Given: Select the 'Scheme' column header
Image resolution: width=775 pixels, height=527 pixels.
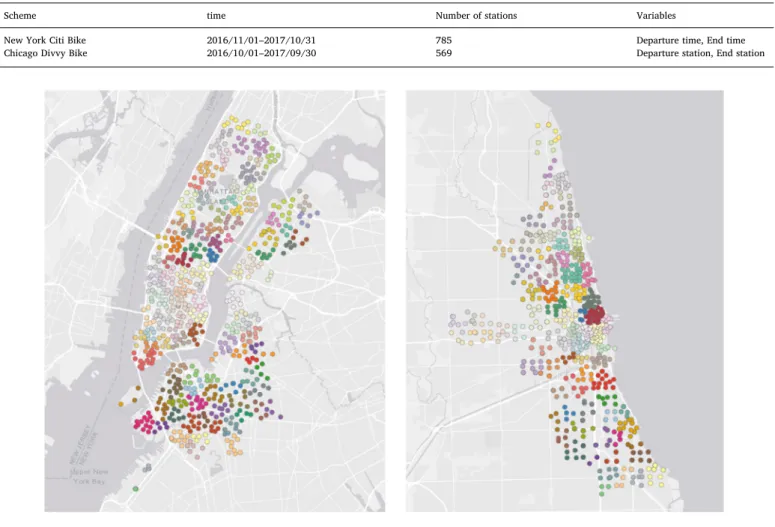Looking at the screenshot, I should (20, 16).
